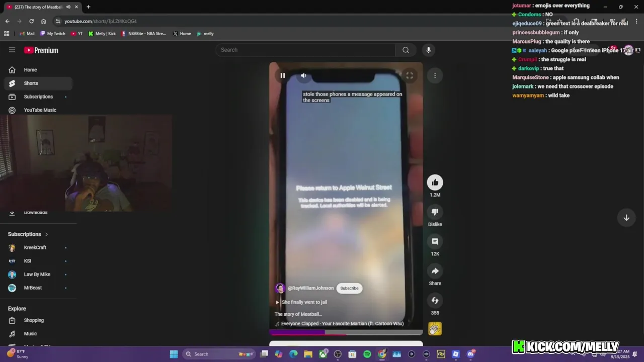
Task: Open the NBABite bookmark
Action: coord(143,34)
